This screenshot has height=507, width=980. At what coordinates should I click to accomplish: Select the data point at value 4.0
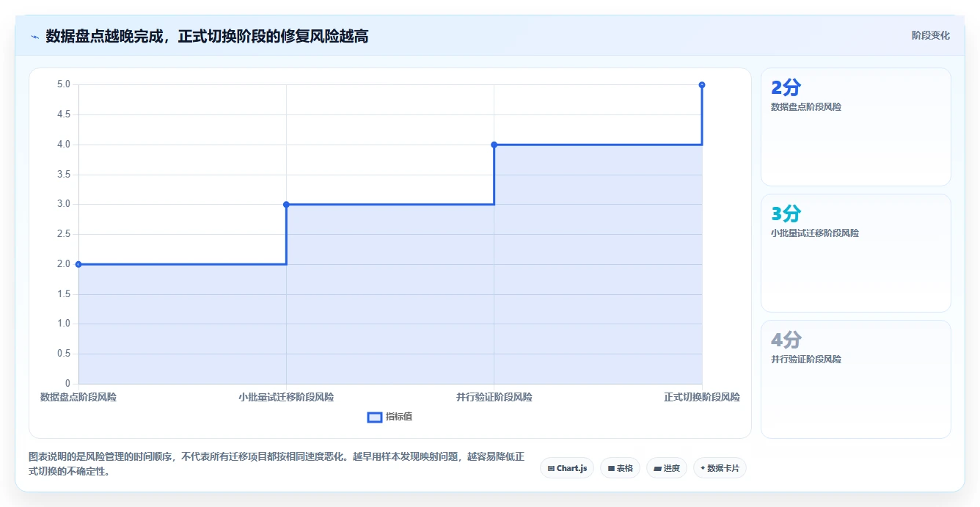(x=494, y=145)
